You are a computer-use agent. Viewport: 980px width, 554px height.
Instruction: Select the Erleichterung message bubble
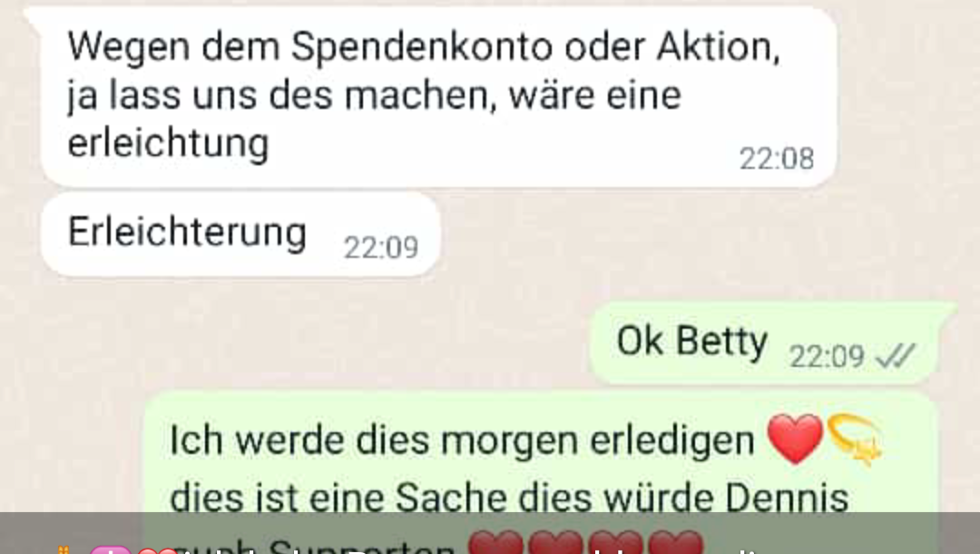click(240, 233)
